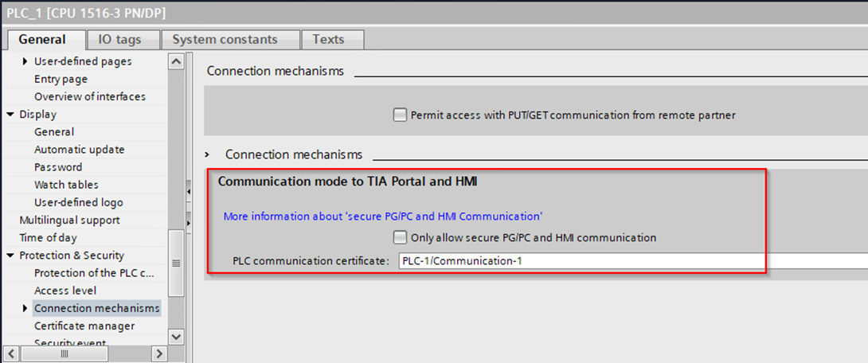Select User-defined logo item

point(79,202)
